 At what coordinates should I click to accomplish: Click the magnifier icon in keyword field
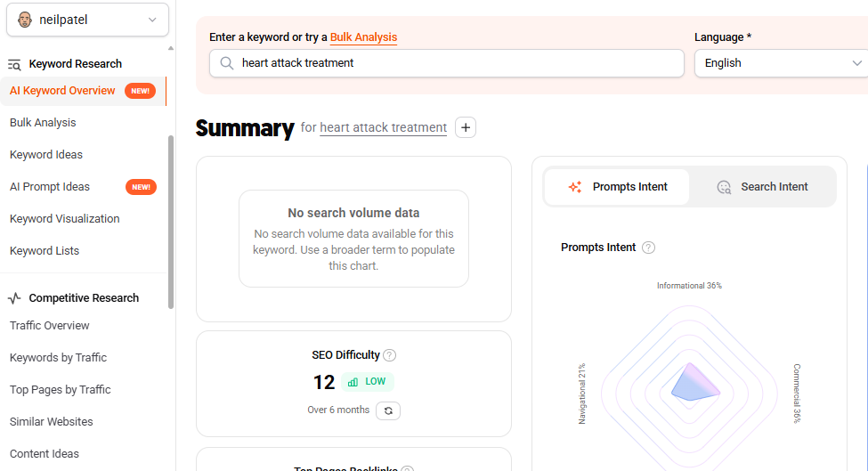(x=226, y=63)
